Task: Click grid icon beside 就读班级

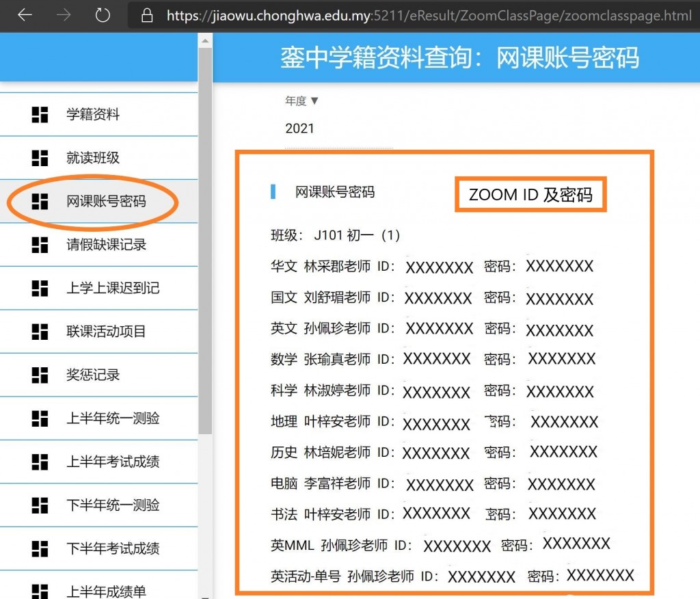Action: pos(40,158)
